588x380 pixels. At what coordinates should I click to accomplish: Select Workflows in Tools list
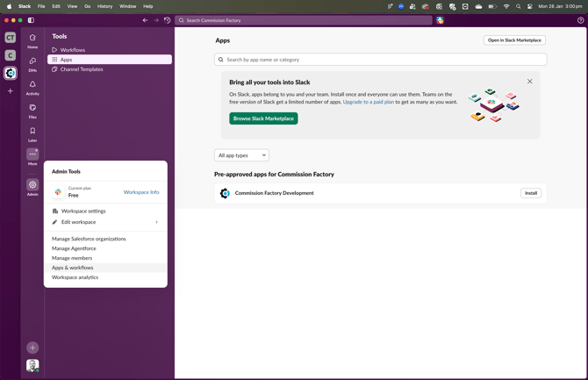[73, 50]
